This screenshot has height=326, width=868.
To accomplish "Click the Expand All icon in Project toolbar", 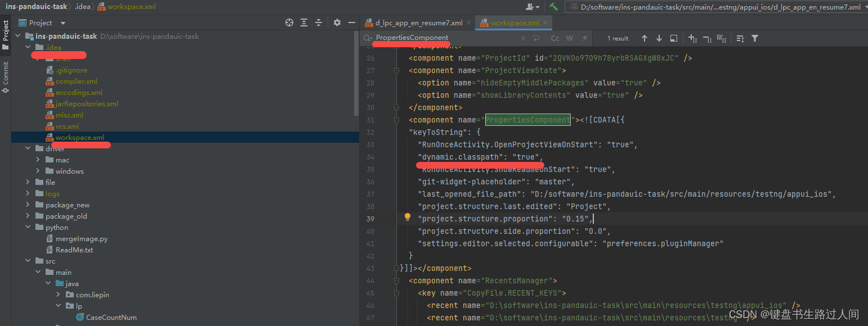I will pos(303,22).
